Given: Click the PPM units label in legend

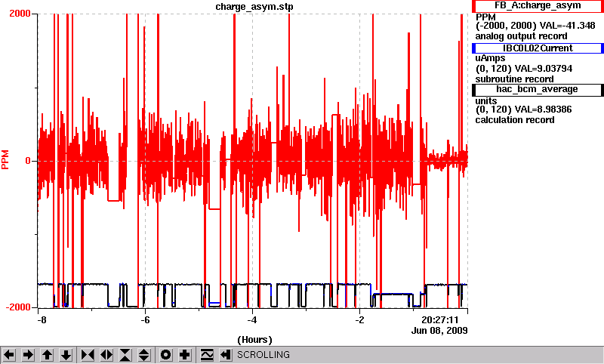Looking at the screenshot, I should 485,17.
